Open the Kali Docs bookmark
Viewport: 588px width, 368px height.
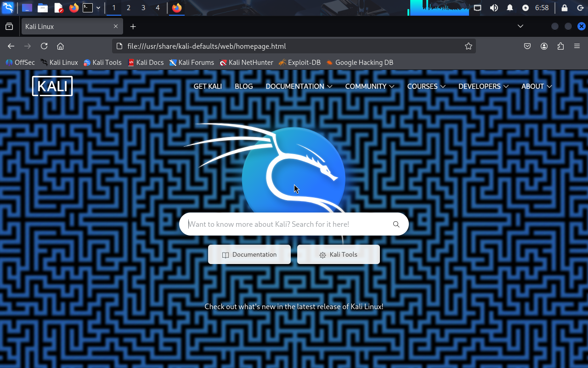click(146, 63)
